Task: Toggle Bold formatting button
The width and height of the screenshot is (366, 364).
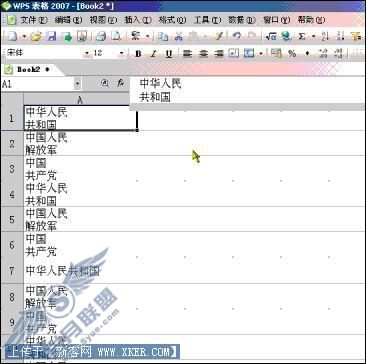Action: point(138,54)
